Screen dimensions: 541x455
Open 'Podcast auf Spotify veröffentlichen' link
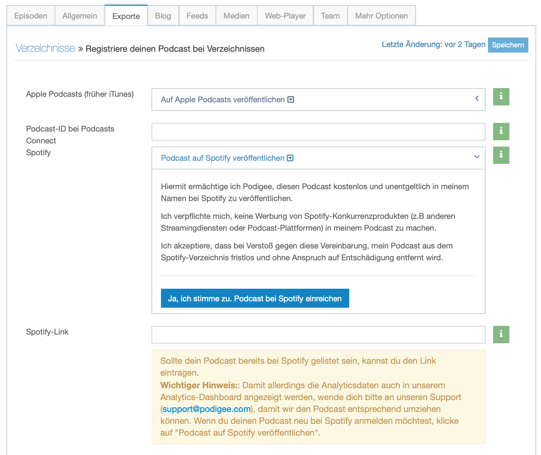point(223,158)
